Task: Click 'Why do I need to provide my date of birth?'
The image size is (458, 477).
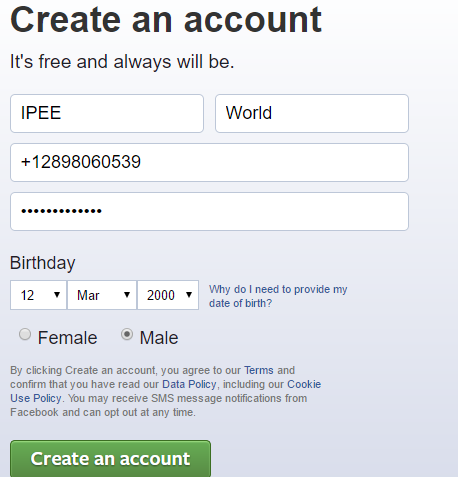Action: [278, 296]
